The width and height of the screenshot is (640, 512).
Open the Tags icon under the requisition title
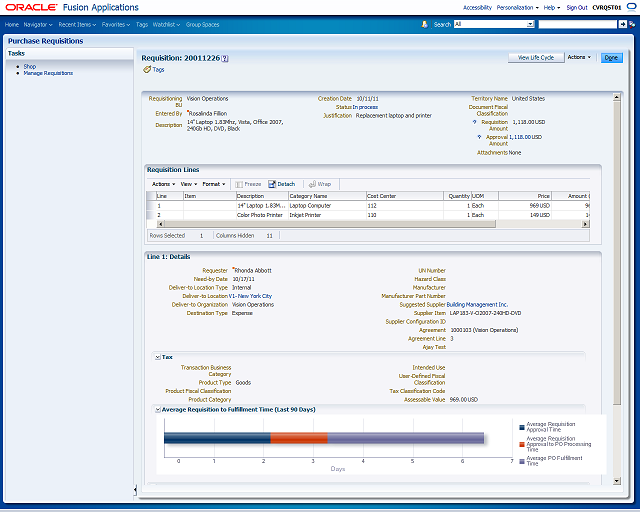click(x=147, y=70)
